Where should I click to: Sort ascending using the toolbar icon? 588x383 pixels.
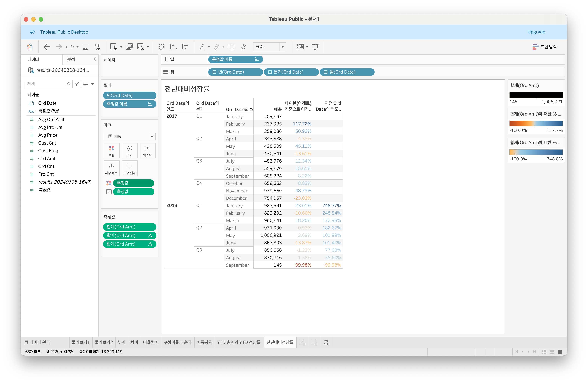tap(173, 47)
